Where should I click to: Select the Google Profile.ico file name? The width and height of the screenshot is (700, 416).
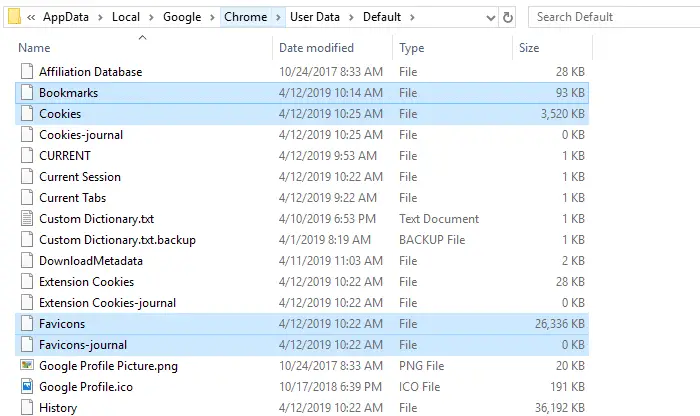coord(86,387)
